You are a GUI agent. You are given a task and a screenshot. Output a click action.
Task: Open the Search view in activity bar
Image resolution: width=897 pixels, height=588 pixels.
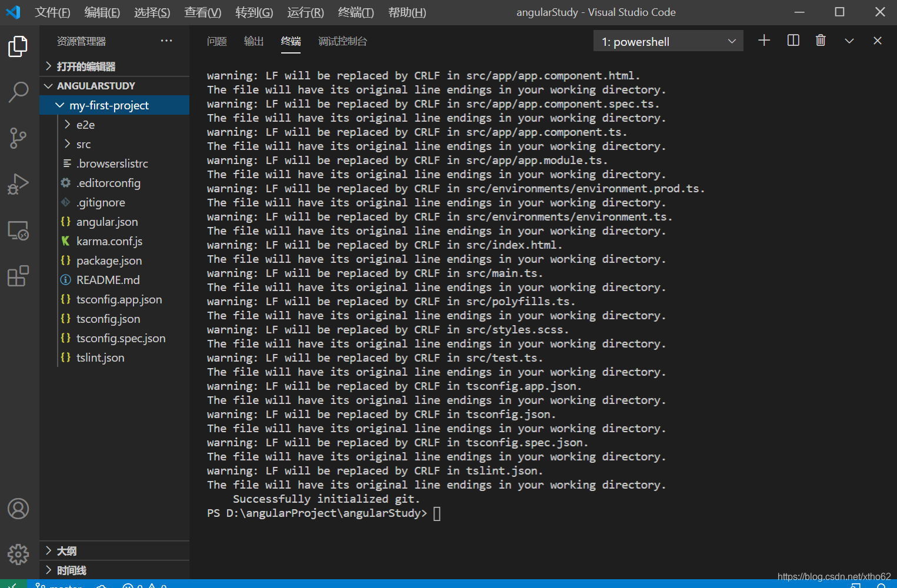18,92
